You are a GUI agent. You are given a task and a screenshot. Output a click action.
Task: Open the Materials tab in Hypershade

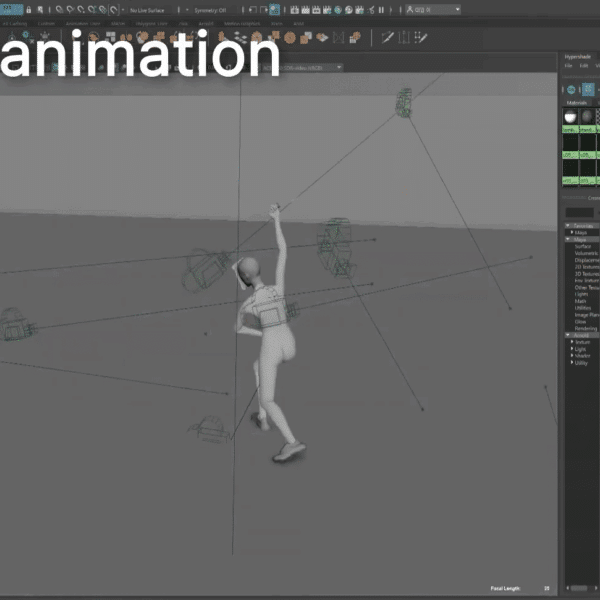point(577,102)
